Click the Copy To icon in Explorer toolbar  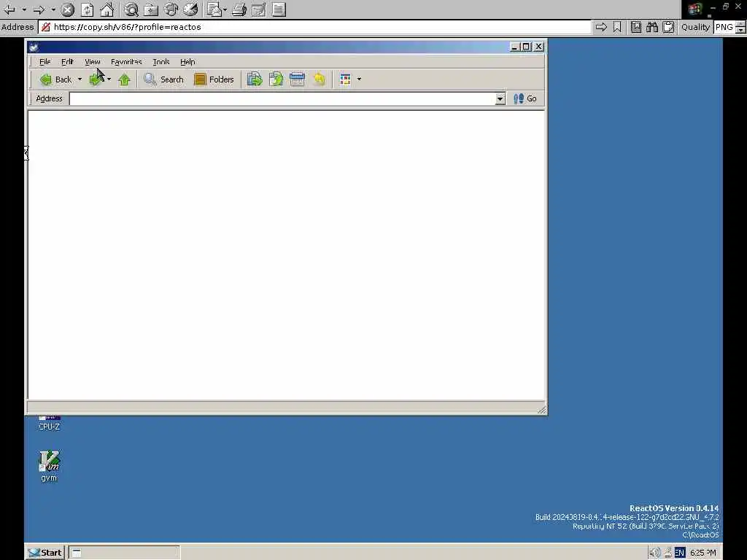coord(276,79)
